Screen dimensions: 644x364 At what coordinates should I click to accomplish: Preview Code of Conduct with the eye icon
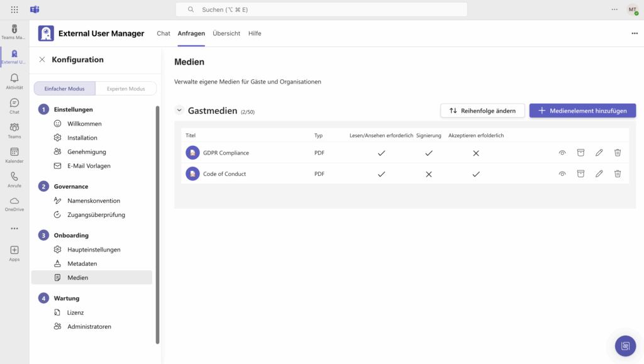[562, 174]
